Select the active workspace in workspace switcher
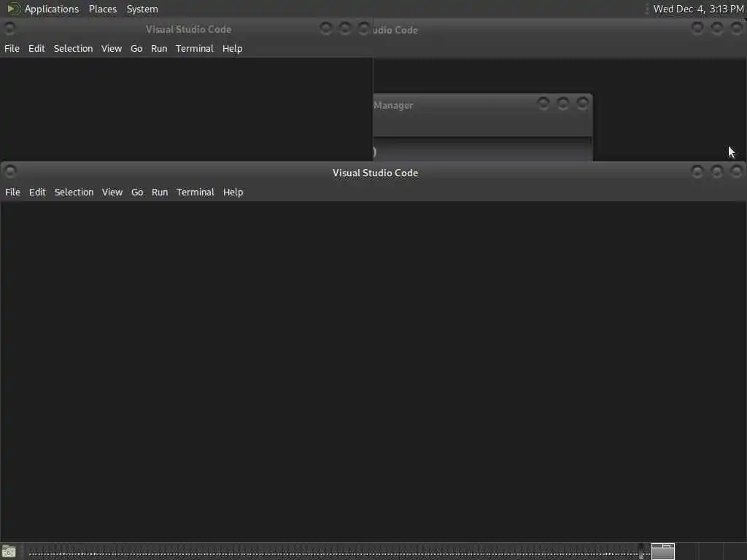 tap(663, 551)
